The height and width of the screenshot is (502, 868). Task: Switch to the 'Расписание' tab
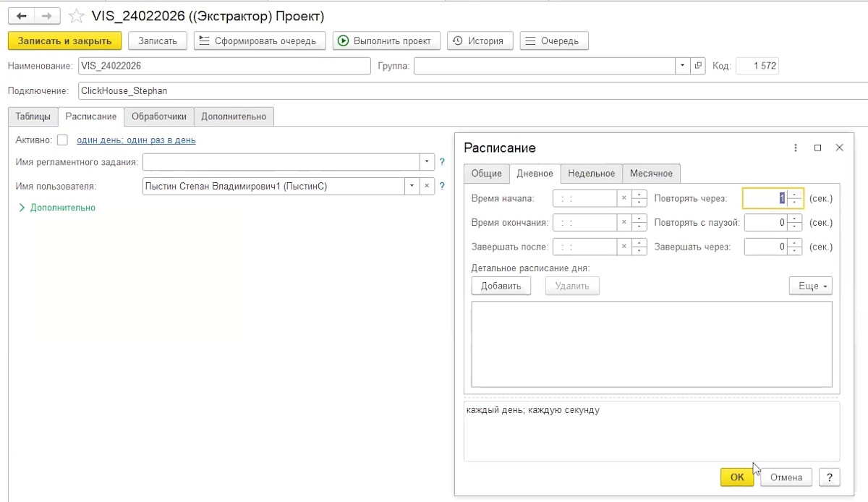90,116
